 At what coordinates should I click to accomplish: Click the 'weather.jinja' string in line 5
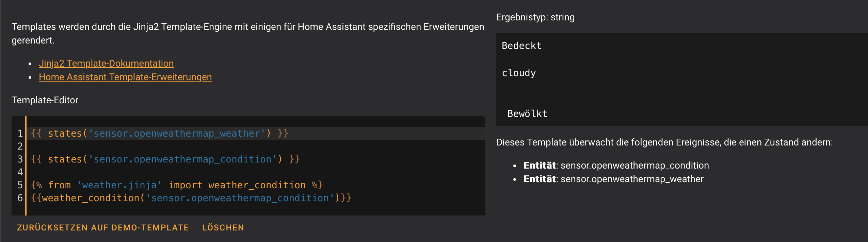point(119,185)
